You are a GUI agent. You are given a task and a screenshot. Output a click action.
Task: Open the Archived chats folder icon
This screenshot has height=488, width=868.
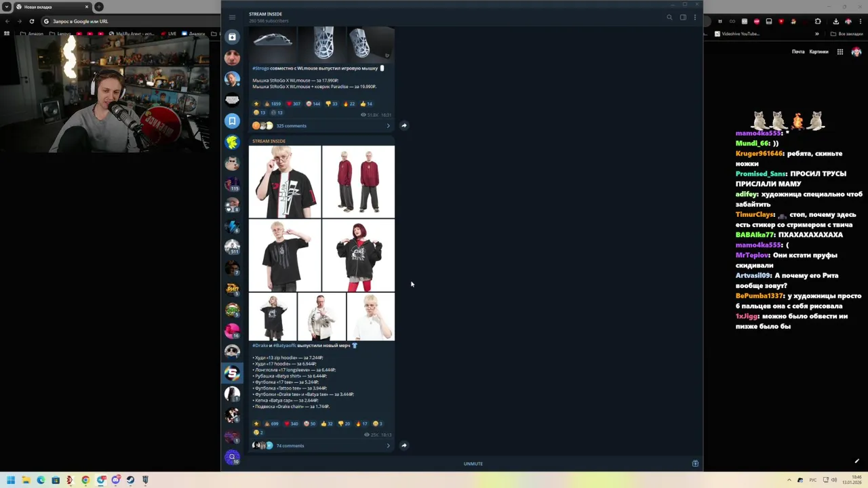click(232, 37)
